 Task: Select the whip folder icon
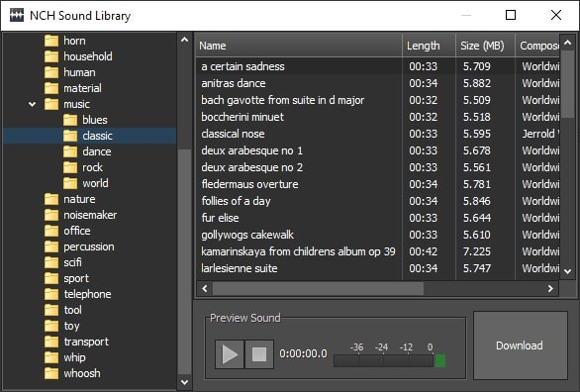pos(51,357)
